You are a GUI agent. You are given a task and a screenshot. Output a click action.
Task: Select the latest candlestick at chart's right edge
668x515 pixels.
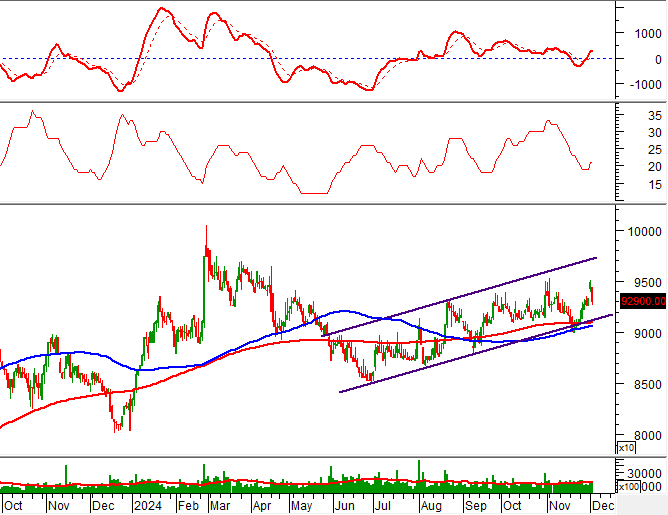(592, 292)
